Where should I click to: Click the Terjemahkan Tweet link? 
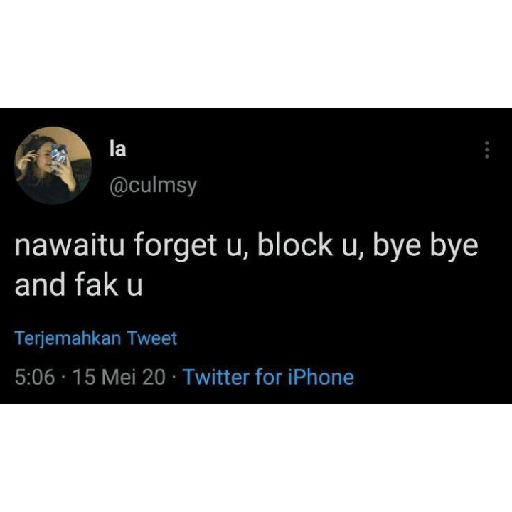click(96, 339)
